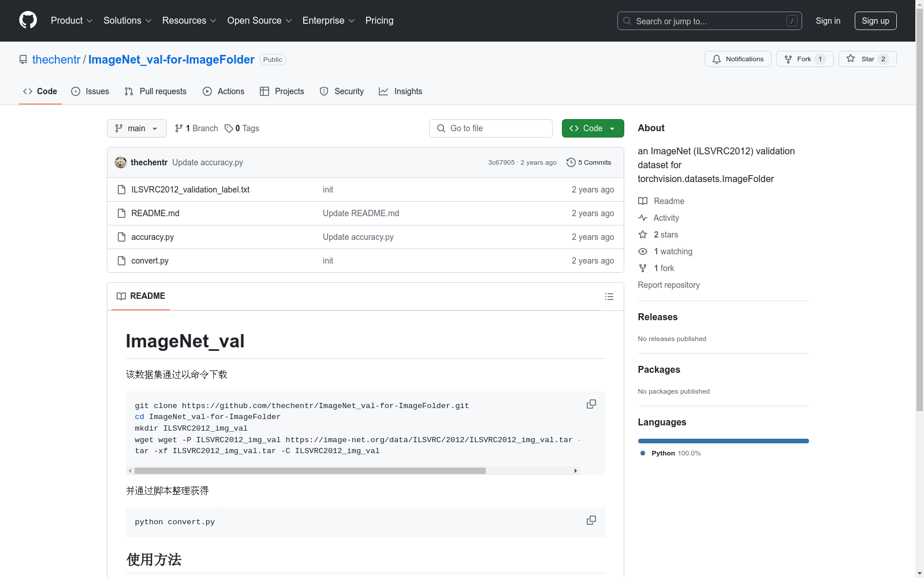Screen dimensions: 924x578
Task: Switch to the Issues tab
Action: pyautogui.click(x=90, y=91)
